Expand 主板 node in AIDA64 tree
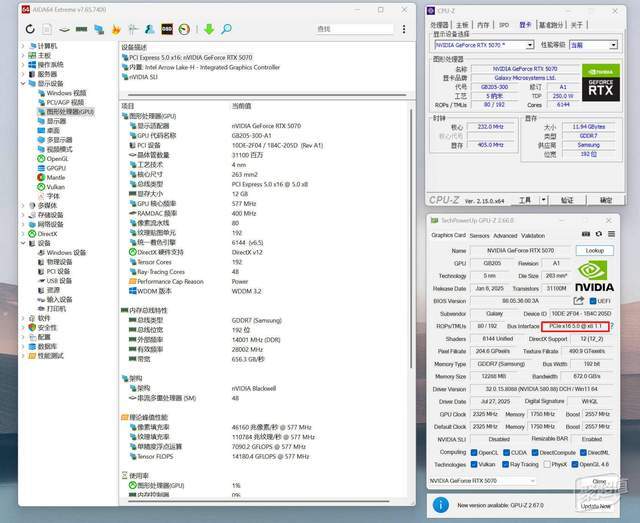The height and width of the screenshot is (523, 640). 23,55
